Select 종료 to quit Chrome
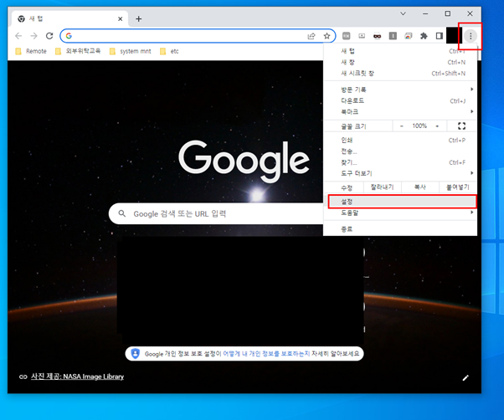504x420 pixels. point(400,229)
